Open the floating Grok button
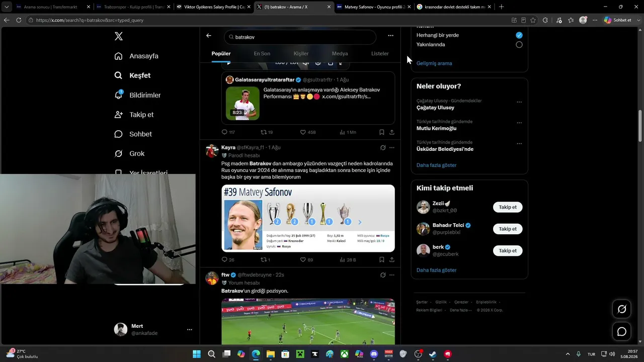The height and width of the screenshot is (362, 644). [622, 309]
